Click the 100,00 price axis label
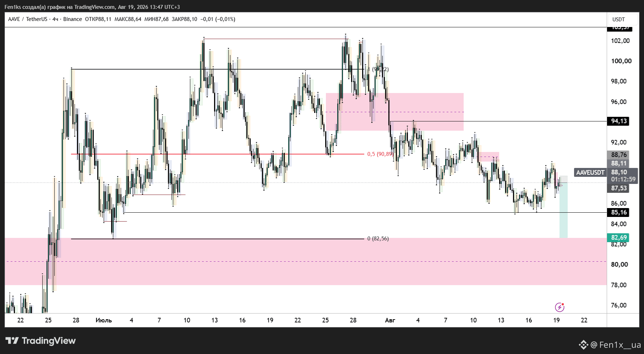The width and height of the screenshot is (644, 354). pos(621,61)
